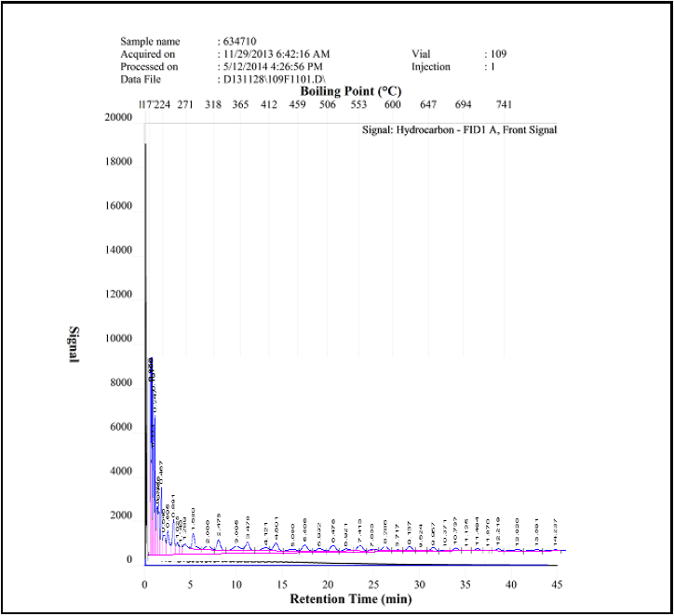The height and width of the screenshot is (616, 674).
Task: Click the 12.219 peak label
Action: point(498,531)
